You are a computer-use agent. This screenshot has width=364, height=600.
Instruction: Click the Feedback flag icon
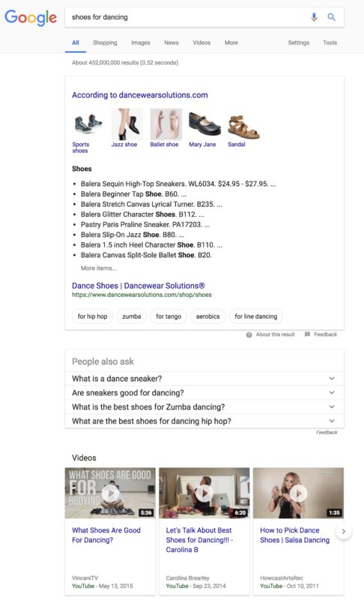pyautogui.click(x=307, y=334)
